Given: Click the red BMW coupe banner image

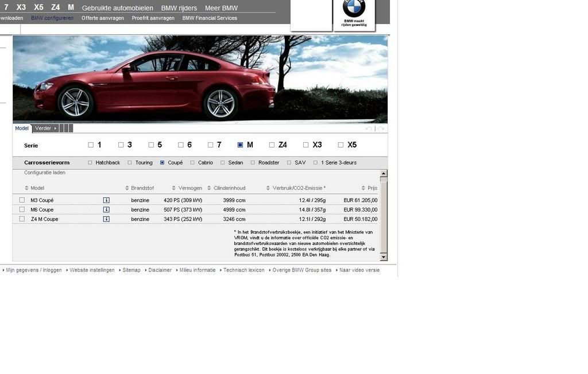Looking at the screenshot, I should pos(200,79).
